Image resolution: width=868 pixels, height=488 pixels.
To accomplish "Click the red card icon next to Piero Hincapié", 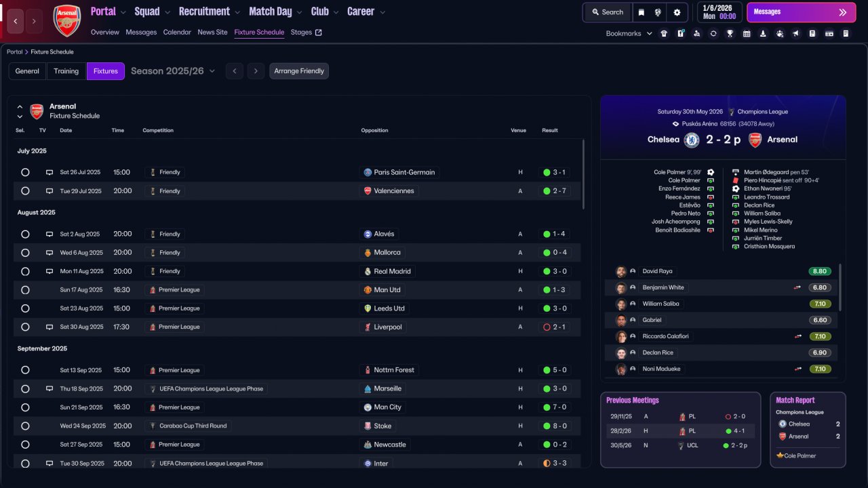I will click(735, 180).
